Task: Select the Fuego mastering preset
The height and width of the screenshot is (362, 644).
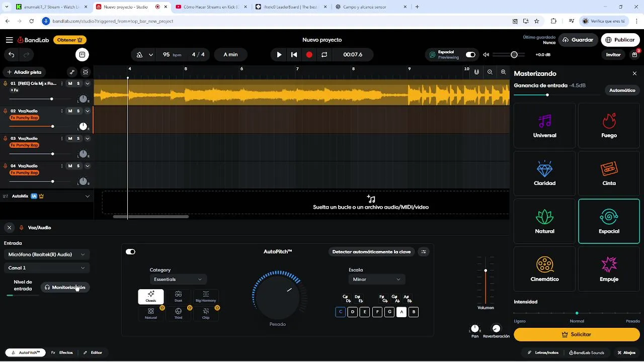Action: click(x=609, y=126)
